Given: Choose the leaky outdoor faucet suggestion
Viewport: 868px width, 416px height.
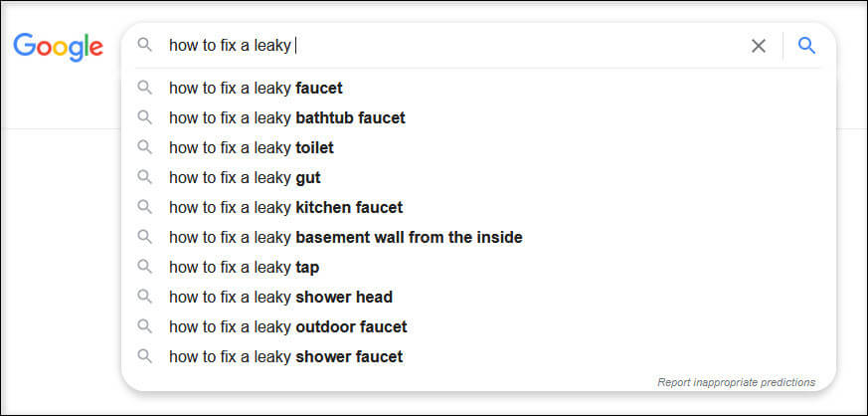Looking at the screenshot, I should pos(479,327).
